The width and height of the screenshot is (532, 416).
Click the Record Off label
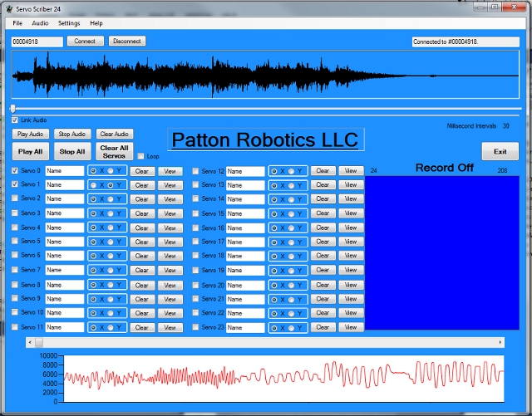tap(445, 168)
